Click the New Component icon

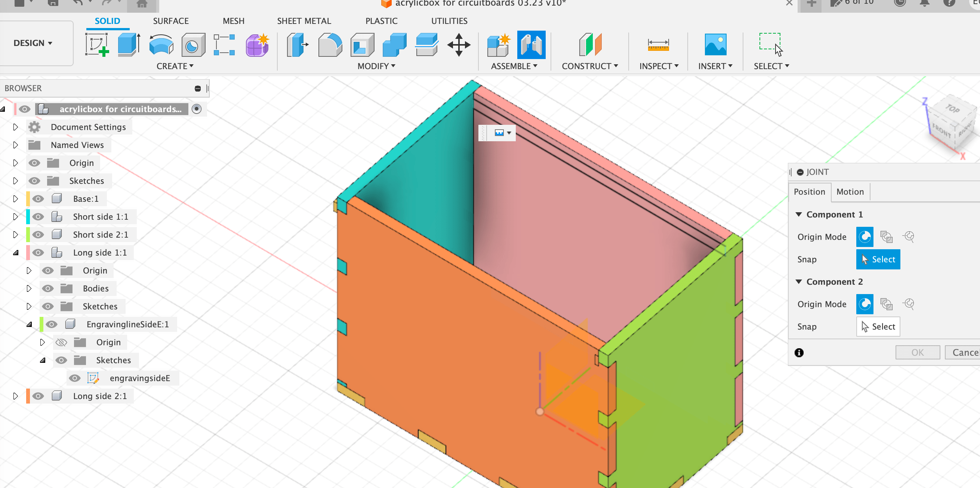click(x=499, y=44)
